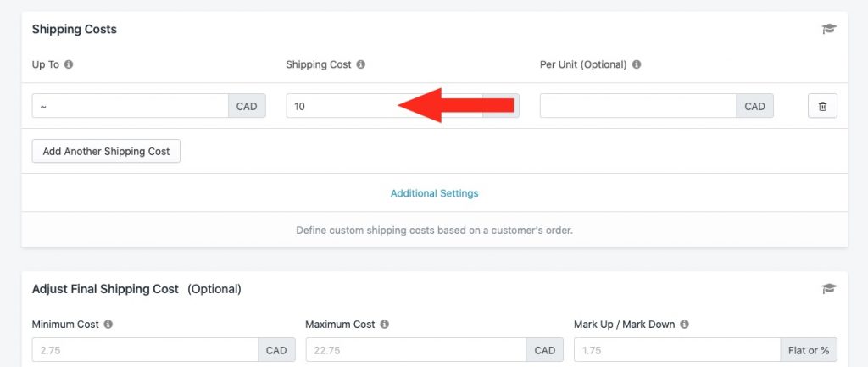
Task: Delete the shipping cost row with trash icon
Action: point(822,106)
